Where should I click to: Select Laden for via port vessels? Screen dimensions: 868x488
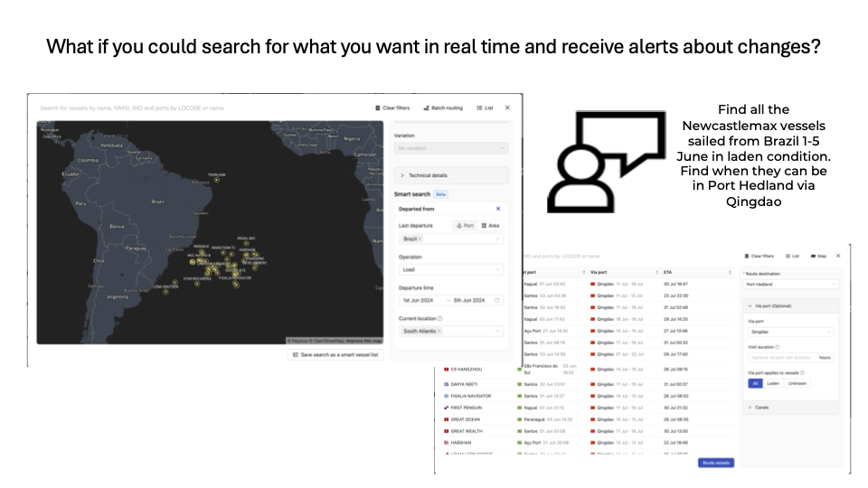(773, 383)
